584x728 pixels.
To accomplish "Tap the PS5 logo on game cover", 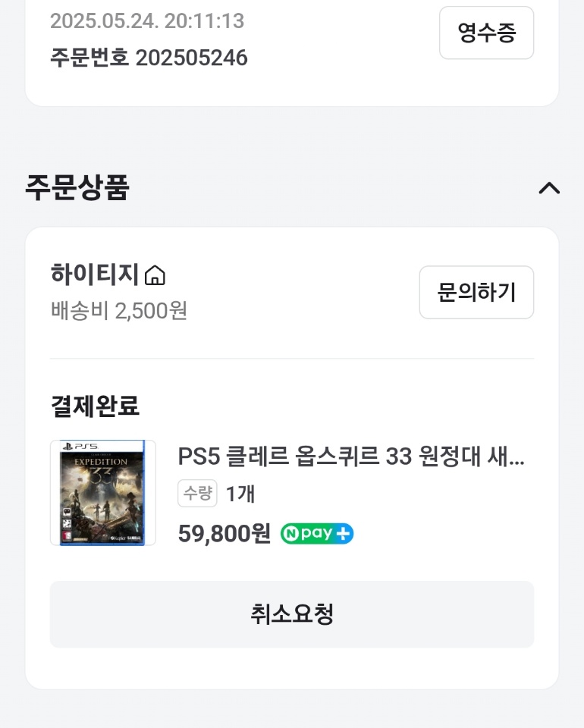I will [80, 446].
